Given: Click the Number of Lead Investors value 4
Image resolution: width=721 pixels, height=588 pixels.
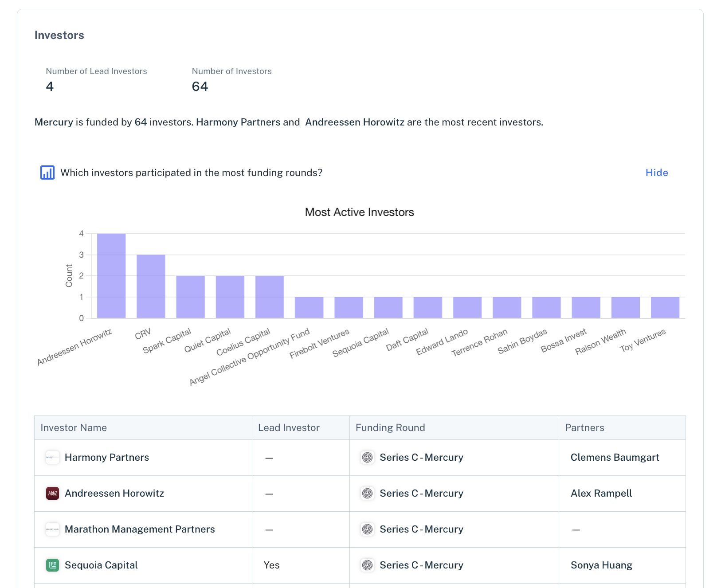Looking at the screenshot, I should click(x=50, y=86).
